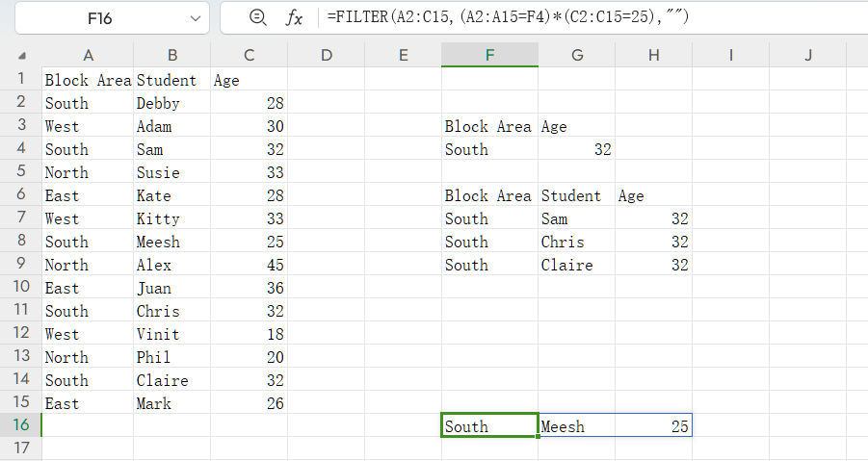Click the magnifier zoom icon in formula bar

(x=257, y=17)
